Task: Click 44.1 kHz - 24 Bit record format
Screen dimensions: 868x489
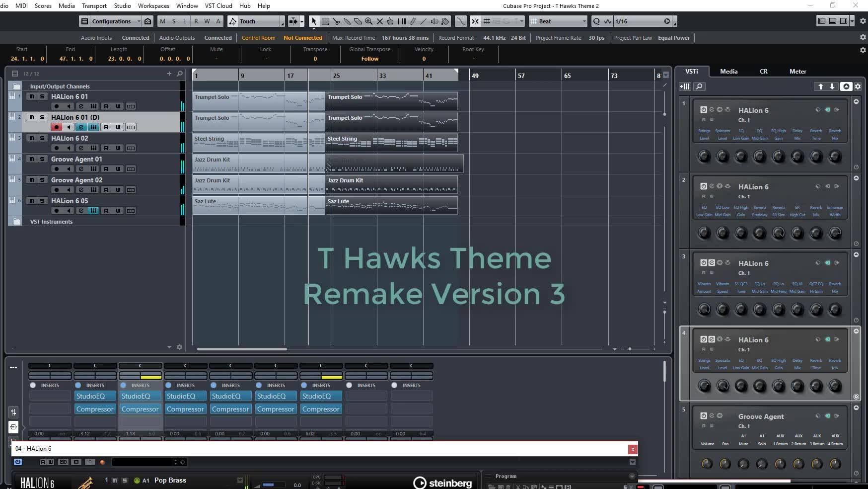Action: (x=504, y=38)
